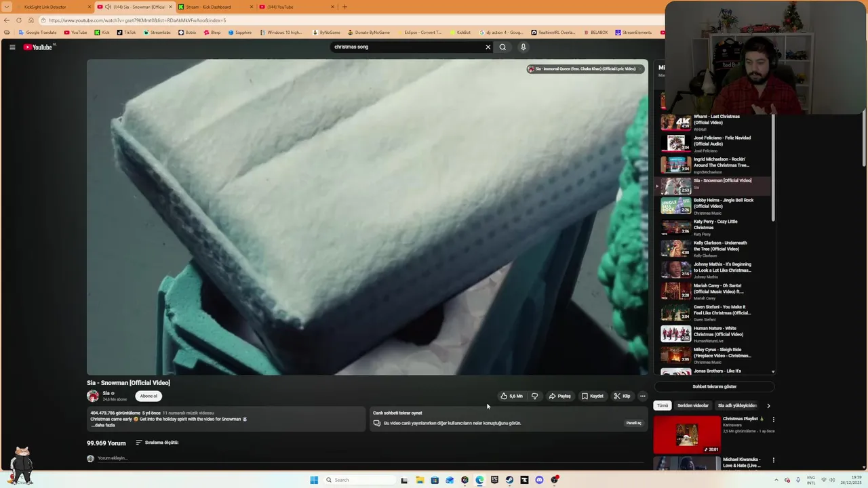
Task: Play Mariah Carey Oh Santa! video
Action: 713,291
